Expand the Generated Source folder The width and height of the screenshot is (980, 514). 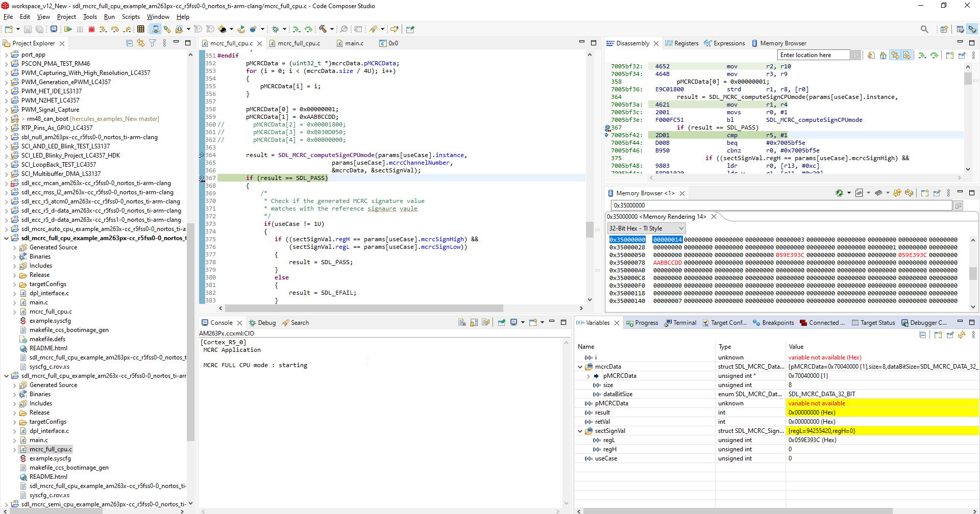(14, 248)
